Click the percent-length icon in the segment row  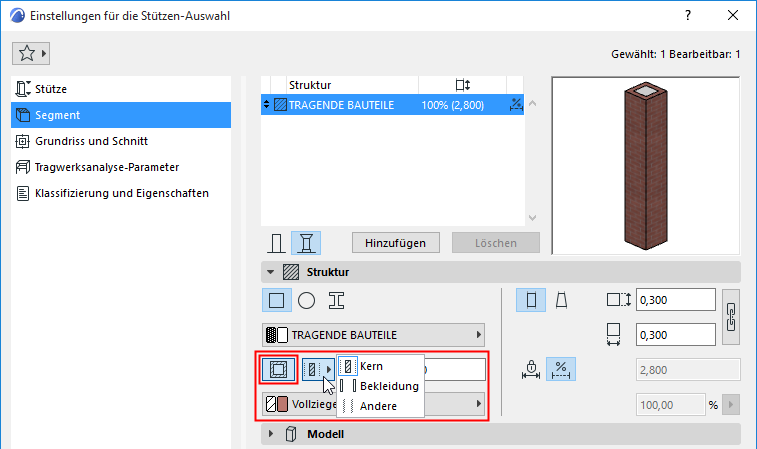[516, 105]
